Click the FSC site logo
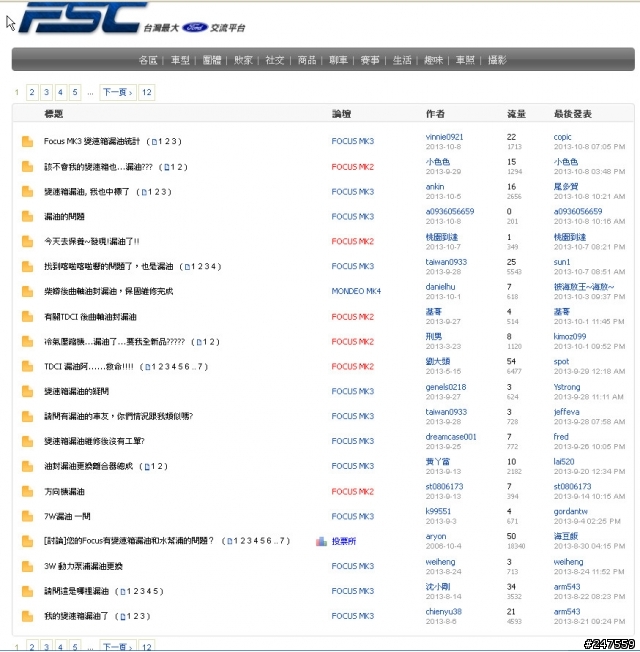 click(x=82, y=17)
